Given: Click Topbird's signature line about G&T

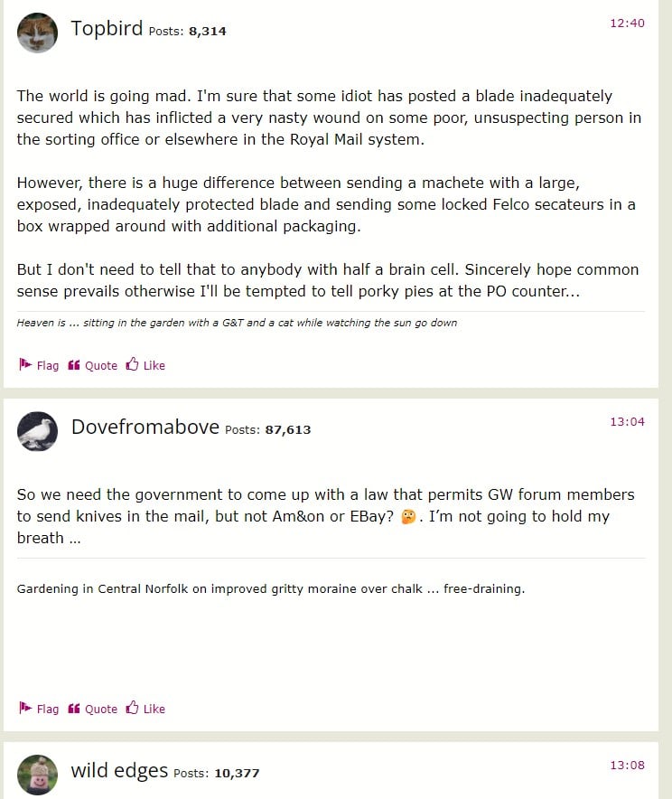Looking at the screenshot, I should tap(237, 323).
